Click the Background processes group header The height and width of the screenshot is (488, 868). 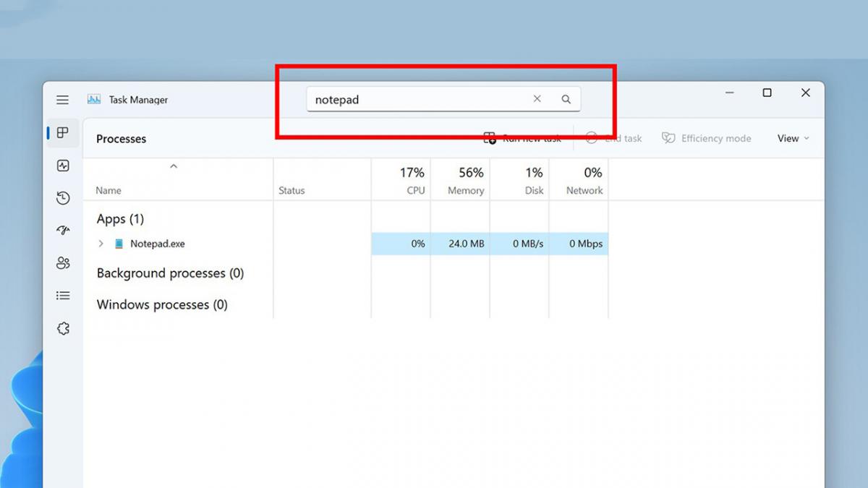pyautogui.click(x=170, y=273)
